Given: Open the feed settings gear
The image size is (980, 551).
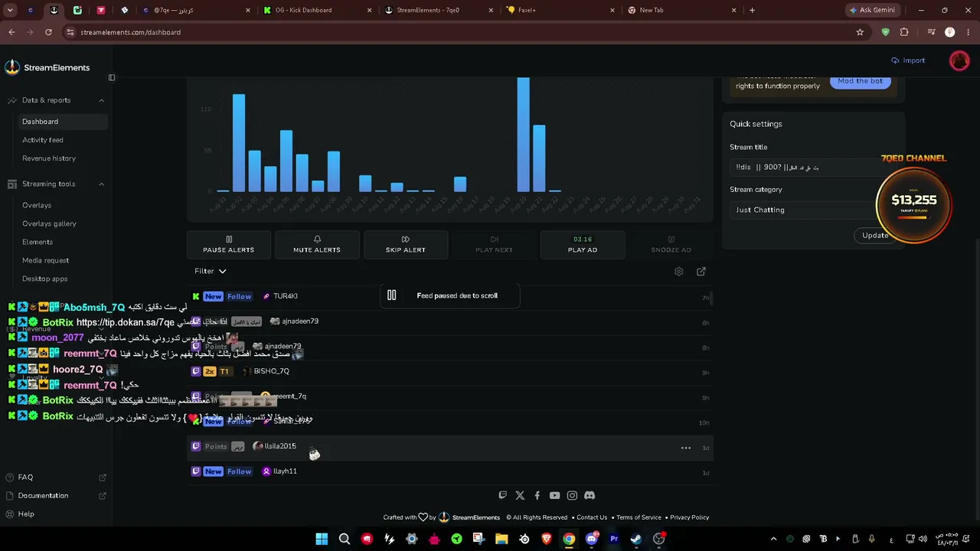Looking at the screenshot, I should tap(678, 272).
